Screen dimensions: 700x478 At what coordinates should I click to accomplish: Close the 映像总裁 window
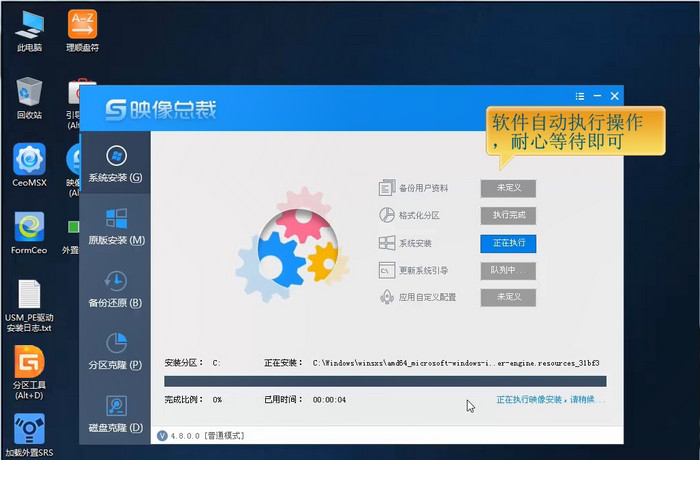click(615, 96)
